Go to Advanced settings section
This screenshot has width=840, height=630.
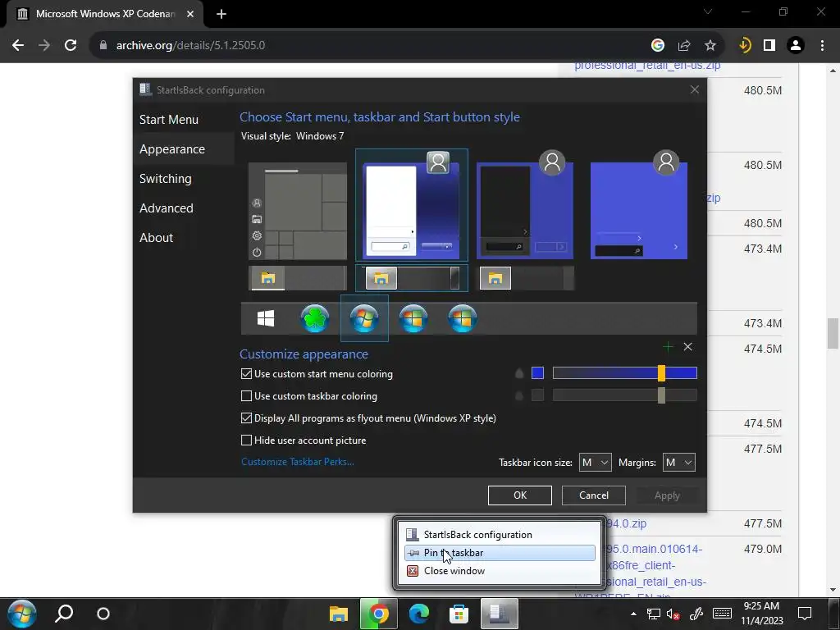click(166, 208)
